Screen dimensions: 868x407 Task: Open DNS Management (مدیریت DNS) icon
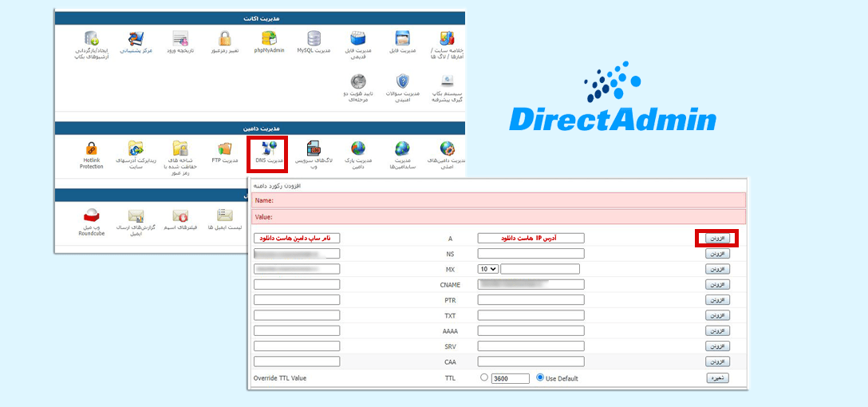270,148
